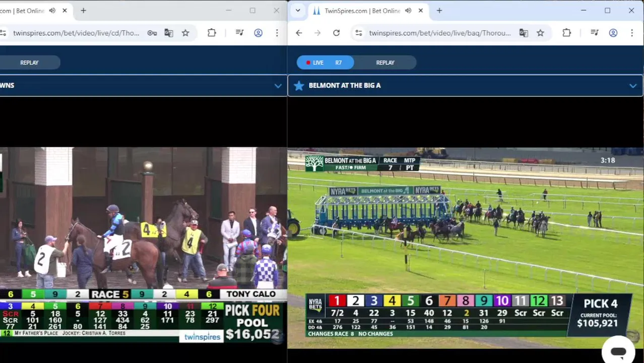The width and height of the screenshot is (644, 363).
Task: Click the left window URL address field
Action: 76,33
